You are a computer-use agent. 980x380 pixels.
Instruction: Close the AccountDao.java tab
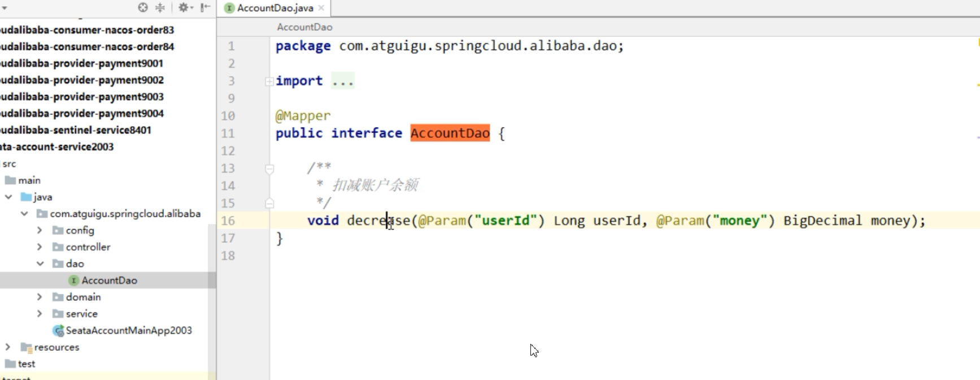321,8
